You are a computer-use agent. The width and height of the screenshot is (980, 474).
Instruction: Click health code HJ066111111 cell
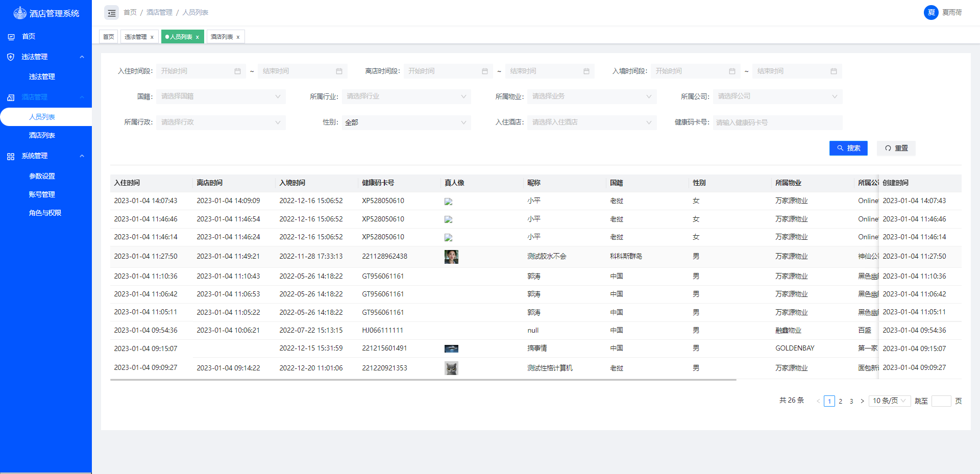[x=383, y=331]
